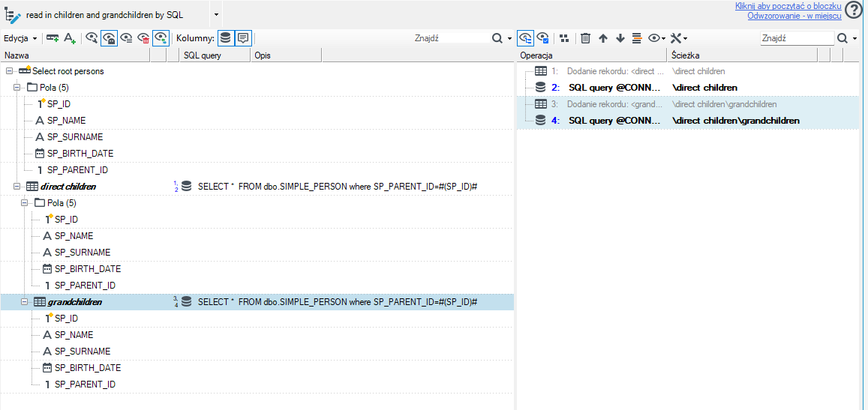
Task: Move the selected operation down with the down arrow
Action: pyautogui.click(x=620, y=38)
